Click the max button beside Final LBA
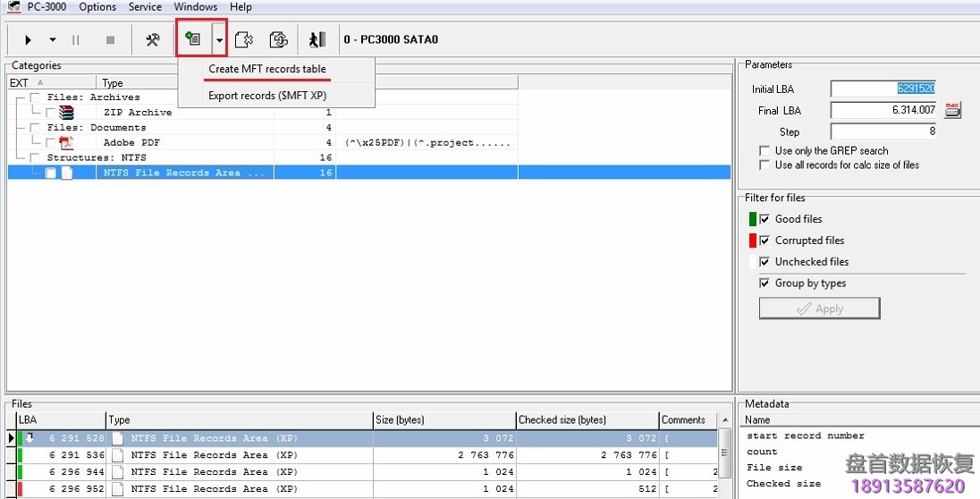The image size is (980, 499). pyautogui.click(x=952, y=110)
